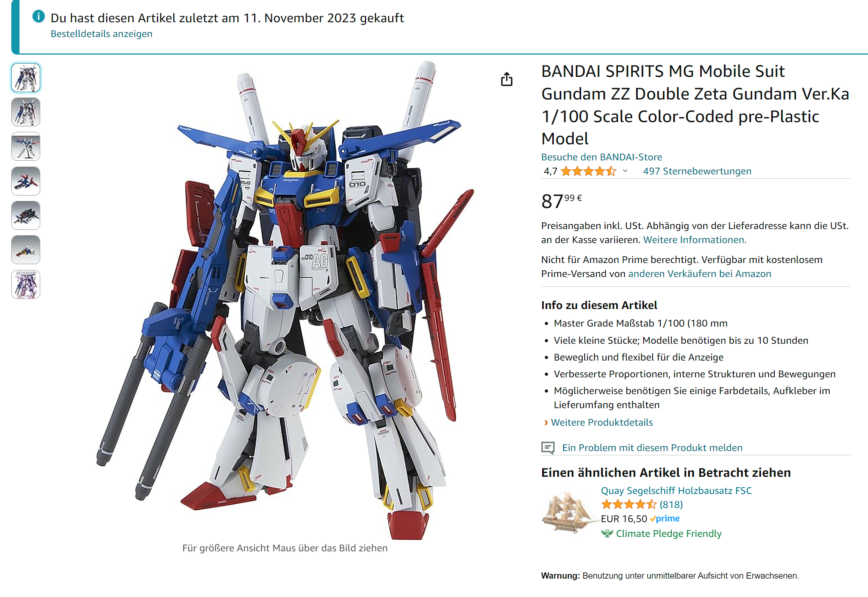Expand Weitere Produktdetails
The height and width of the screenshot is (597, 868).
click(601, 422)
